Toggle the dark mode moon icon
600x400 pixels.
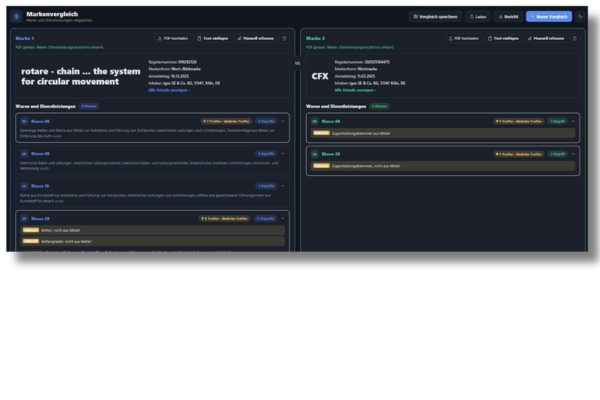[580, 16]
